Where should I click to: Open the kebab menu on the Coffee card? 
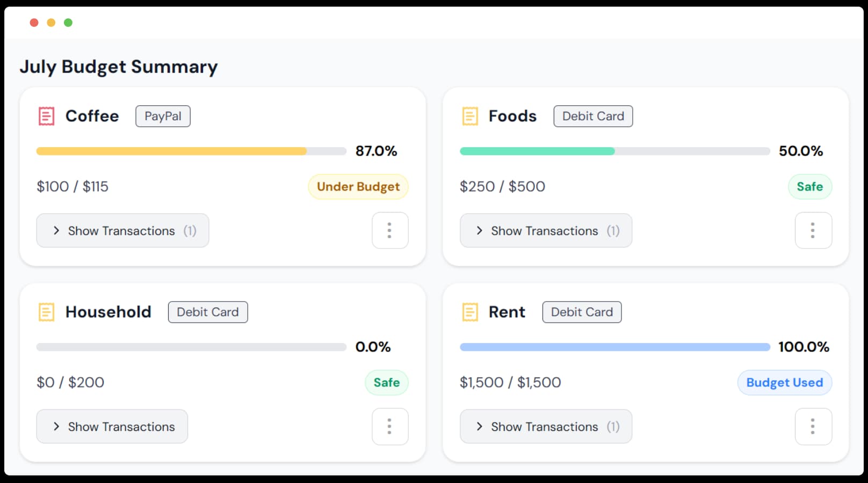pyautogui.click(x=390, y=231)
